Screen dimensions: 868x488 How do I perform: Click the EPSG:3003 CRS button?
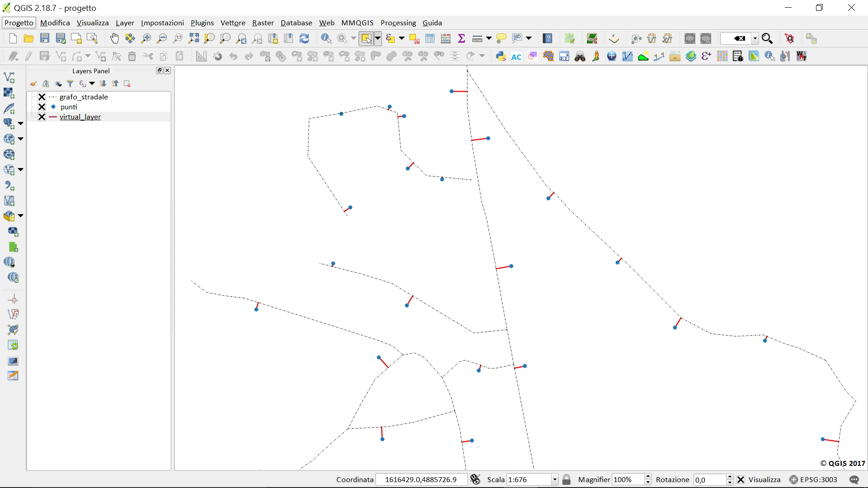pyautogui.click(x=813, y=479)
